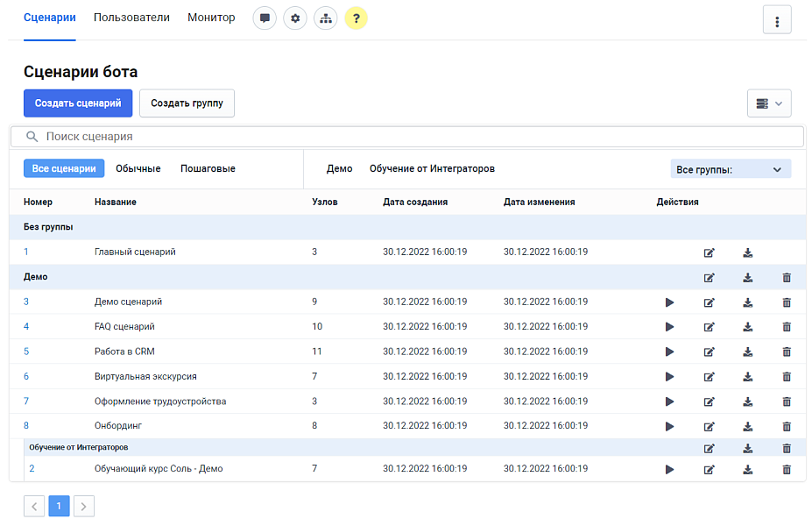Screen dimensions: 812x526
Task: Switch to the Пользователи tab
Action: [x=131, y=18]
